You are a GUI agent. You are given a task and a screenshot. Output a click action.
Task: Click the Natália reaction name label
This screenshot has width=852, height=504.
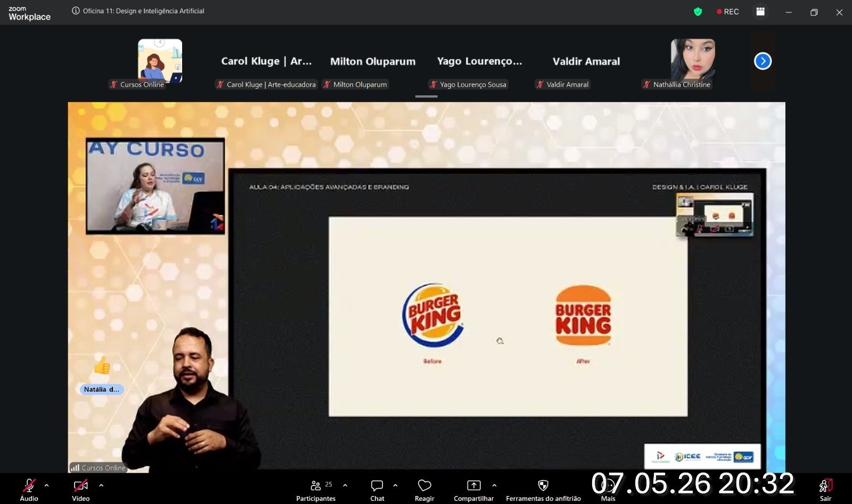pos(102,390)
